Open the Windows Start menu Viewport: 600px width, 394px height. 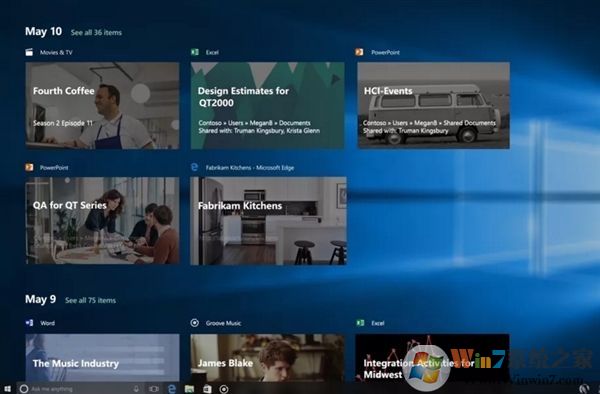[7, 389]
